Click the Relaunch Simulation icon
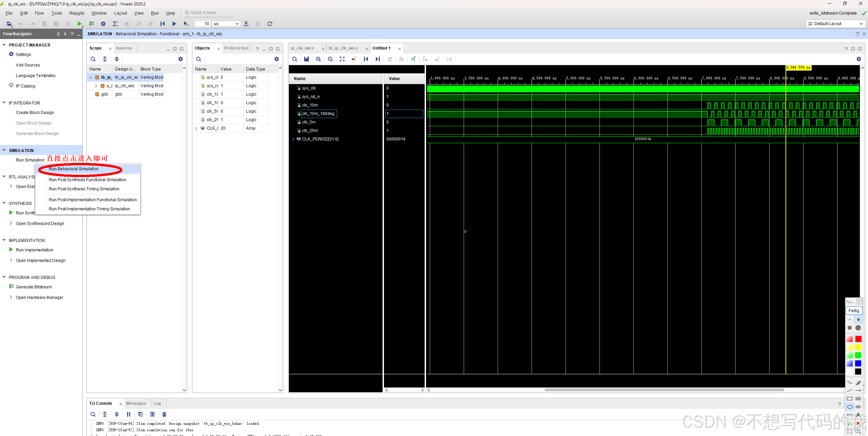 [270, 24]
